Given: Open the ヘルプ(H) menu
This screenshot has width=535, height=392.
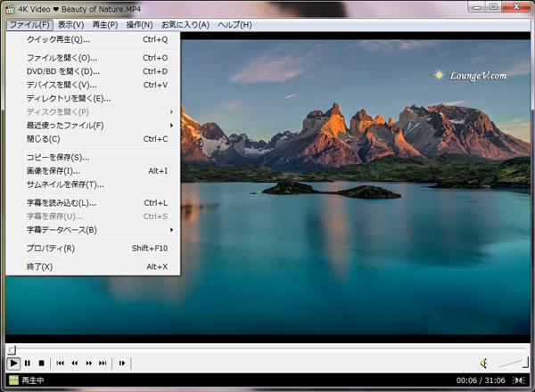Looking at the screenshot, I should (x=235, y=25).
